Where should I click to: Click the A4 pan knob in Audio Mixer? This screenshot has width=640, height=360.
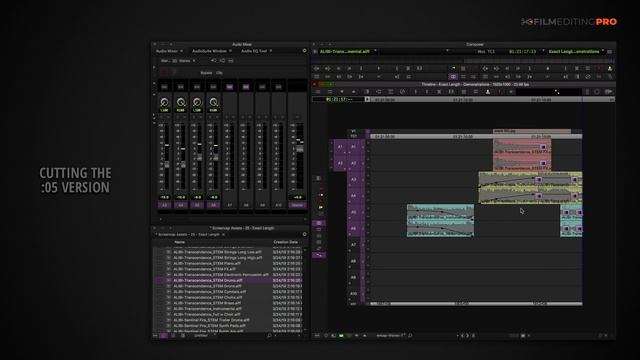pos(180,102)
